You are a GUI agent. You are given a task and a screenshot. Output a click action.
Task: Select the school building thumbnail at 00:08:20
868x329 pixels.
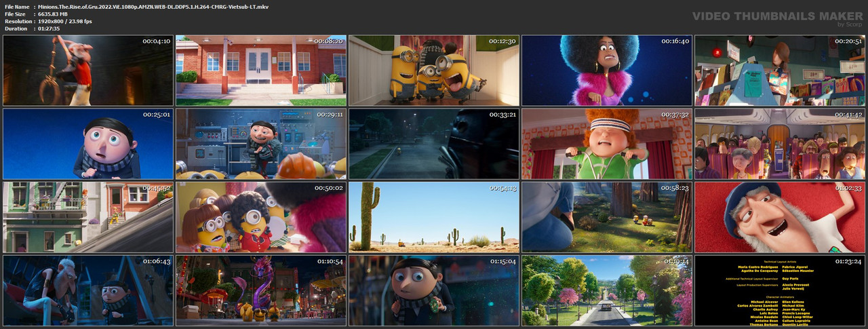point(261,71)
